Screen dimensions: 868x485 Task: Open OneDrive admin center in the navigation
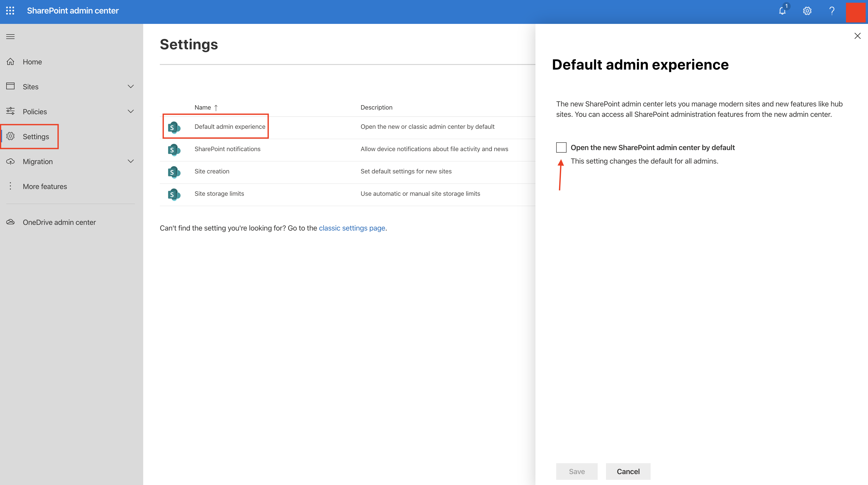pos(59,222)
